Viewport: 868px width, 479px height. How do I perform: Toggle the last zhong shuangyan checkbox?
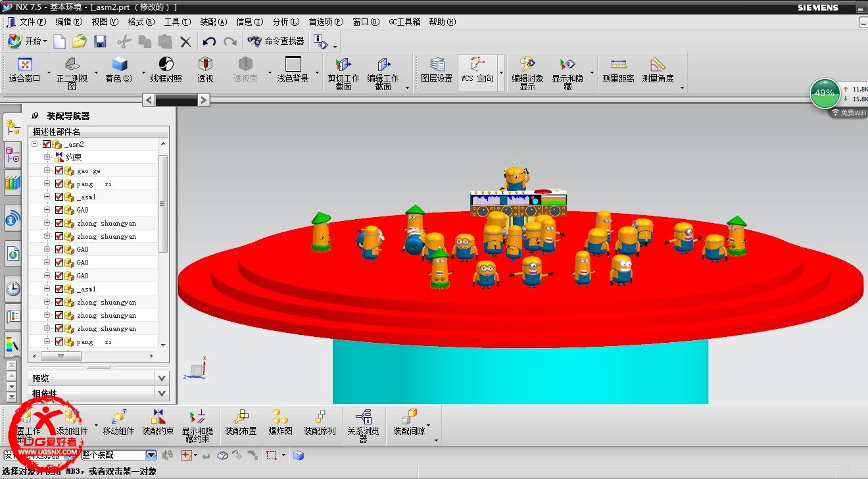click(x=59, y=328)
